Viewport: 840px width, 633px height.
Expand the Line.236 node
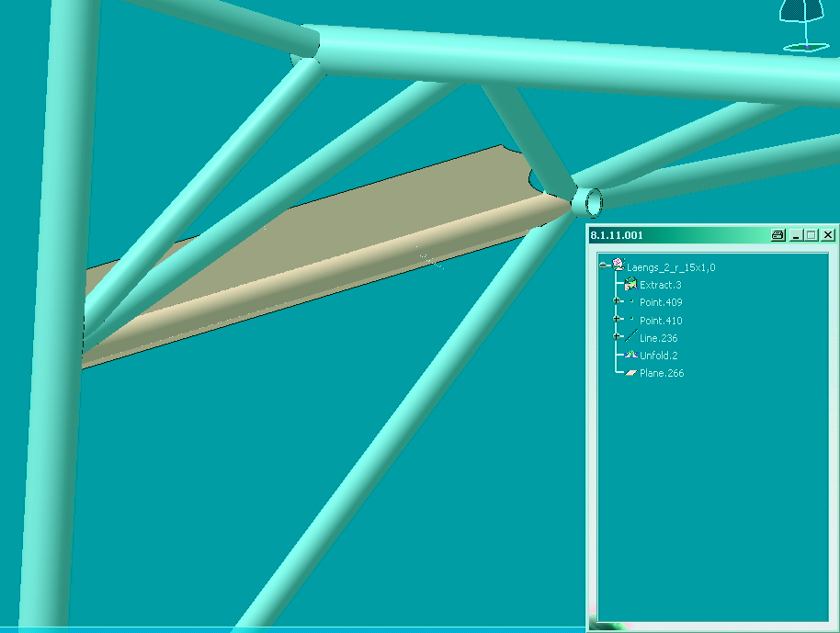[x=617, y=336]
